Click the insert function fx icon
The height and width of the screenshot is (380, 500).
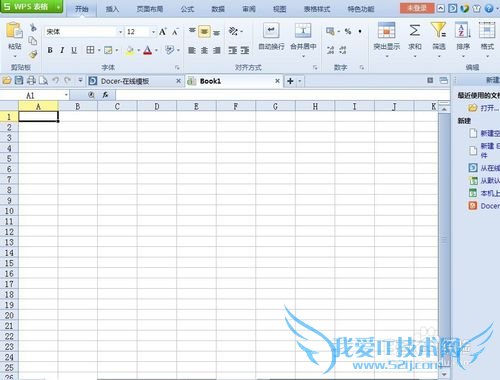coord(106,95)
